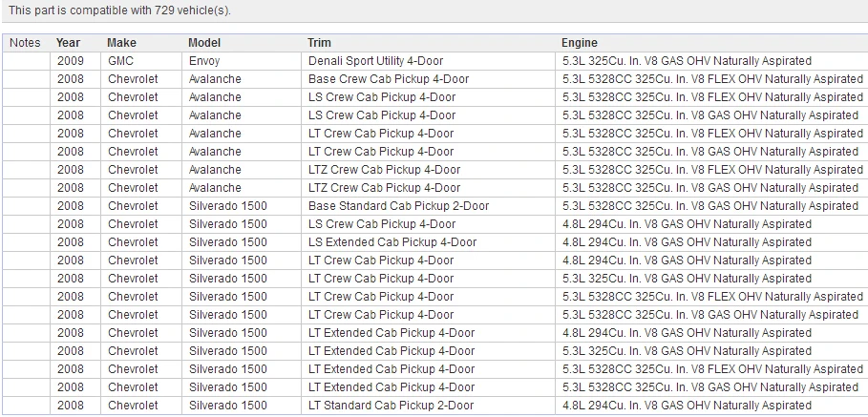The width and height of the screenshot is (868, 417).
Task: Select FLEX engine cell of LT Extended Cab
Action: [713, 369]
